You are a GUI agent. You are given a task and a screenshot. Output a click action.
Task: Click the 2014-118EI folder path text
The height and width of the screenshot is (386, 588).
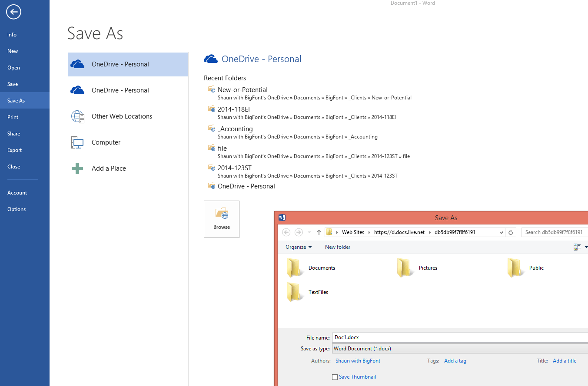point(307,117)
